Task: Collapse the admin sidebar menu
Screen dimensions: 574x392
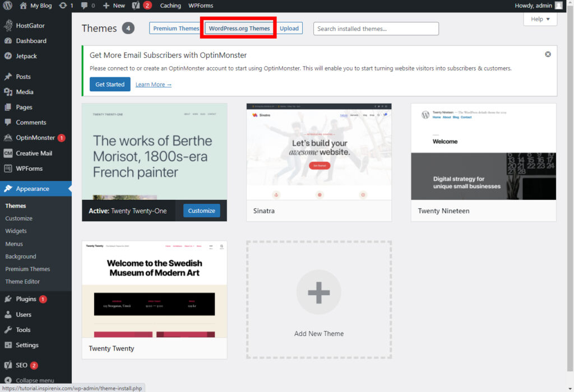Action: pos(36,380)
